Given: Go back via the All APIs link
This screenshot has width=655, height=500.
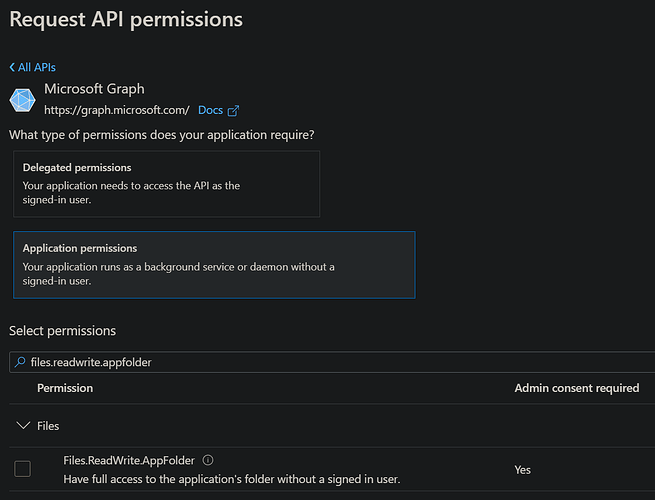Looking at the screenshot, I should pyautogui.click(x=37, y=67).
